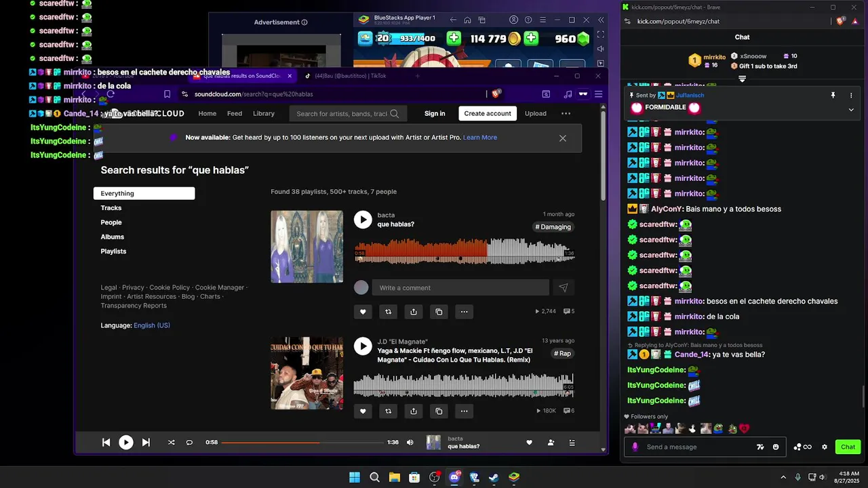Click the #Rap tag
Screen dimensions: 868x488
coord(562,353)
